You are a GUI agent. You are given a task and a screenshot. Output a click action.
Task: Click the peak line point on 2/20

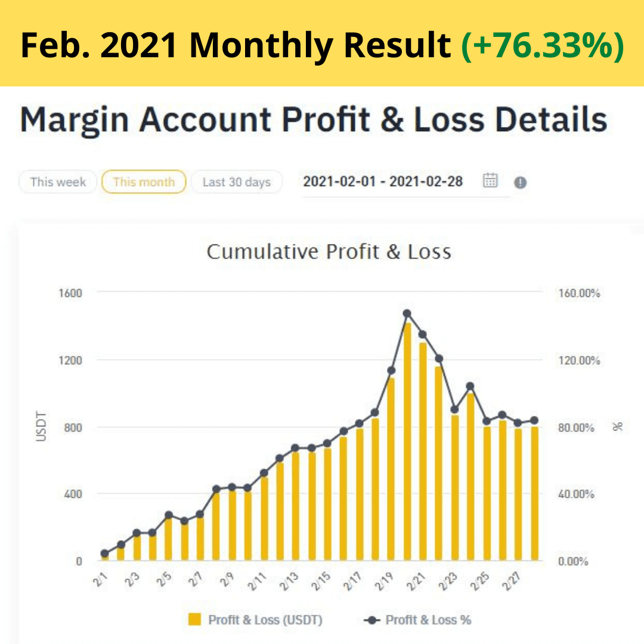(x=407, y=313)
